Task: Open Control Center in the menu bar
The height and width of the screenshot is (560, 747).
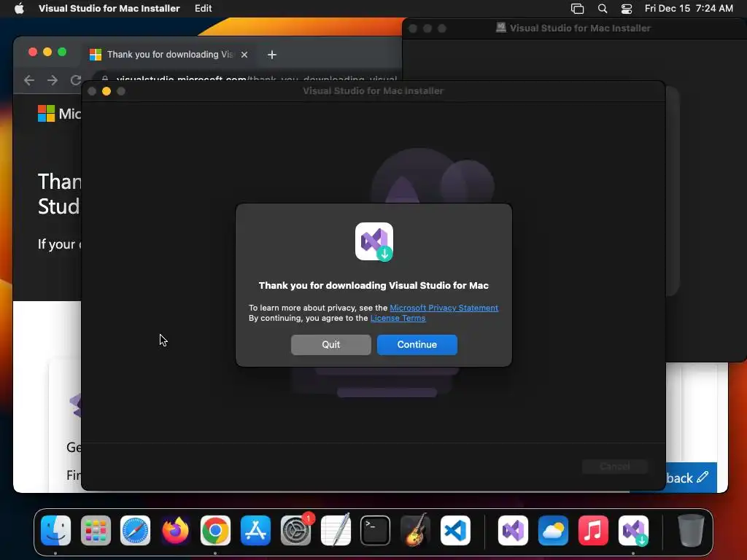Action: (x=627, y=9)
